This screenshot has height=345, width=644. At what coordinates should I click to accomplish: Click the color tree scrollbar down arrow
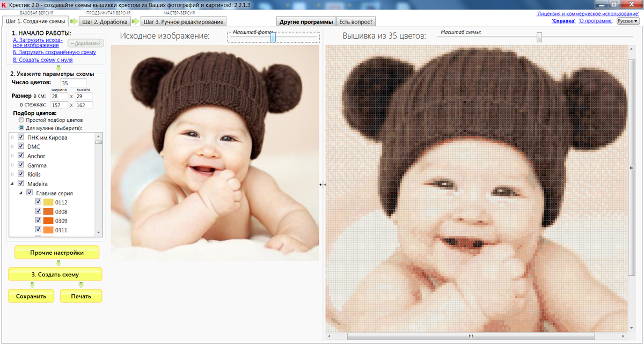[x=99, y=232]
